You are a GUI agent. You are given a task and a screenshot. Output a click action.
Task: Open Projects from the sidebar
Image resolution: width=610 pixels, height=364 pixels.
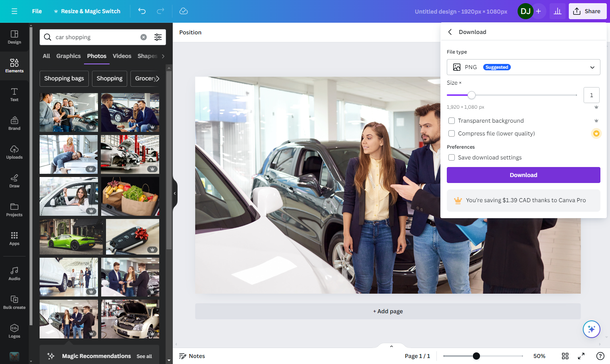(14, 210)
